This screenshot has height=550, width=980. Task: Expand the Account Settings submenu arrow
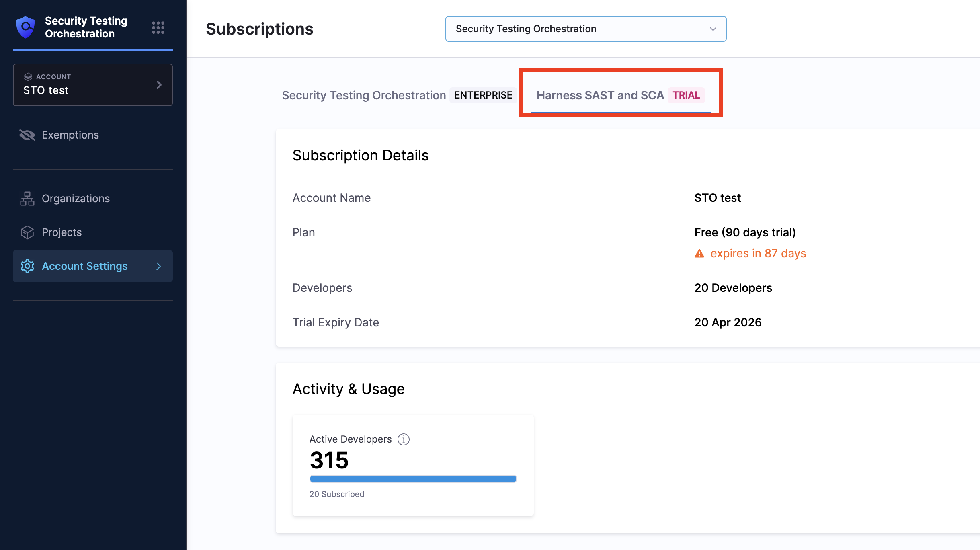click(158, 266)
